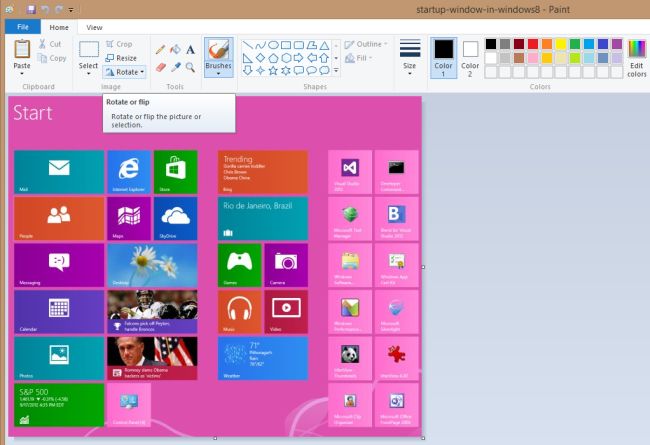
Task: Pick the dark red color swatch
Action: click(x=519, y=44)
